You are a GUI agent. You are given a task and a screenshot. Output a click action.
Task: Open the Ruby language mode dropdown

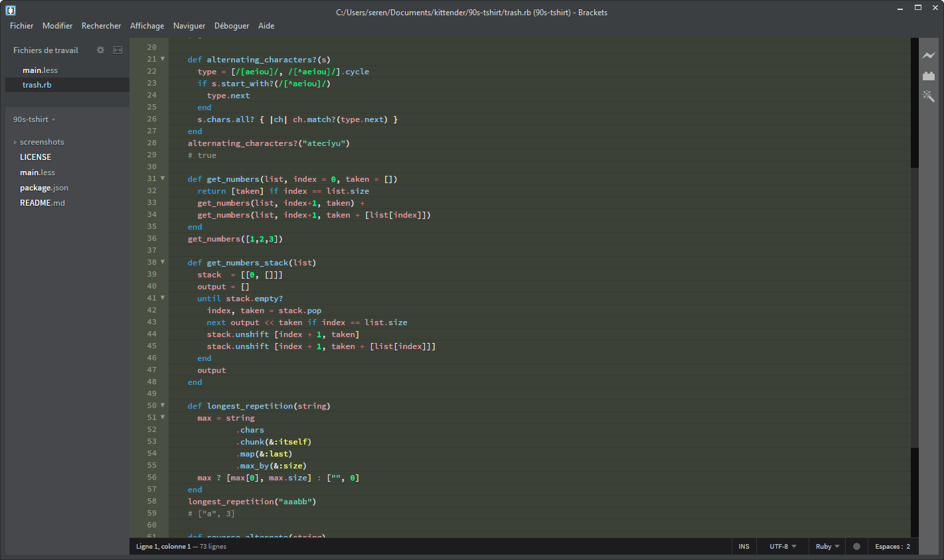825,546
